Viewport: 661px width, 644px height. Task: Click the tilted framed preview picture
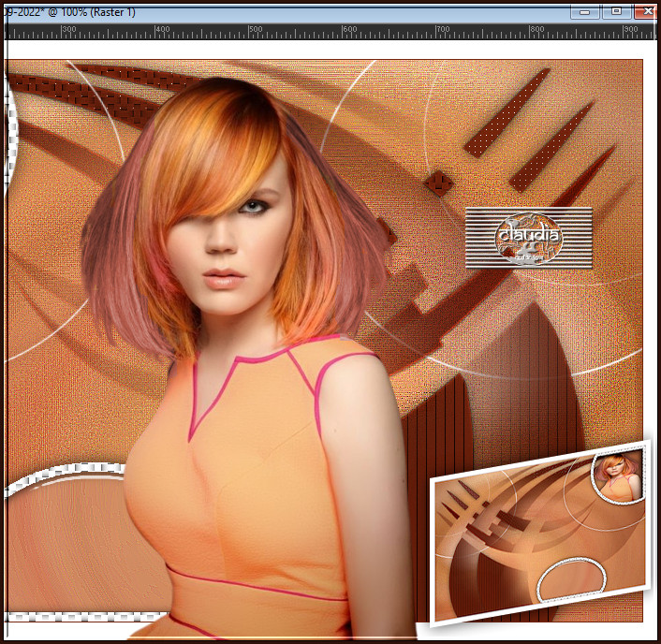pos(540,533)
